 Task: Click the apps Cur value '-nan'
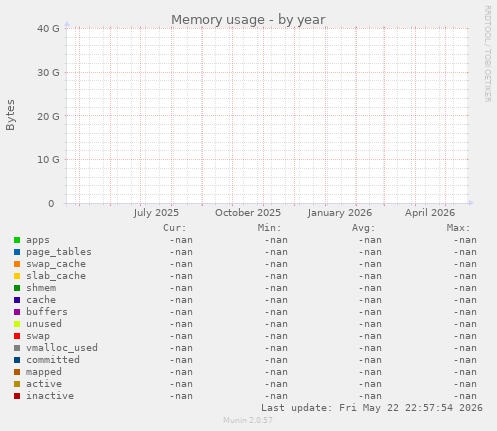(x=181, y=240)
